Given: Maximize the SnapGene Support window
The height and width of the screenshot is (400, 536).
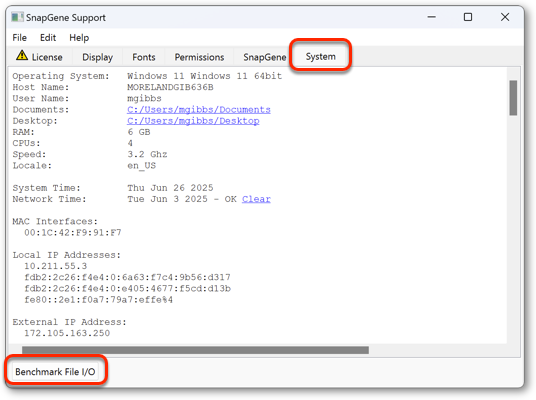Looking at the screenshot, I should pyautogui.click(x=468, y=17).
